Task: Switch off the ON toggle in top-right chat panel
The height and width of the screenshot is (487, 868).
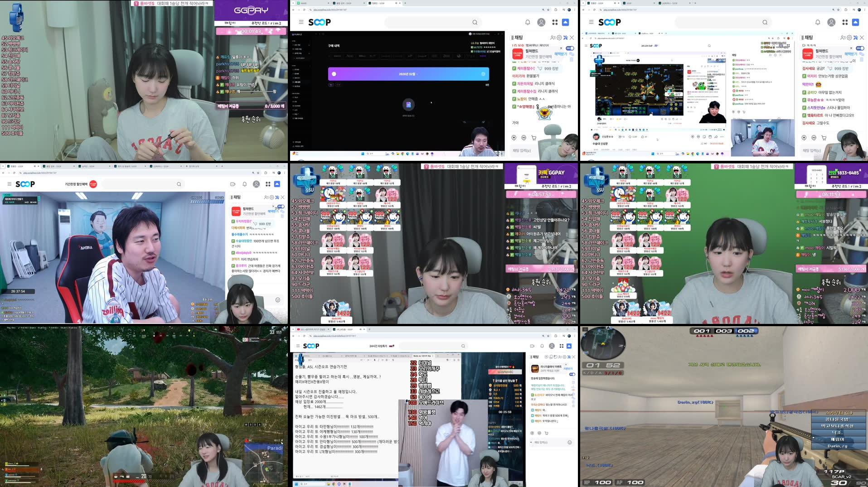Action: pos(860,48)
